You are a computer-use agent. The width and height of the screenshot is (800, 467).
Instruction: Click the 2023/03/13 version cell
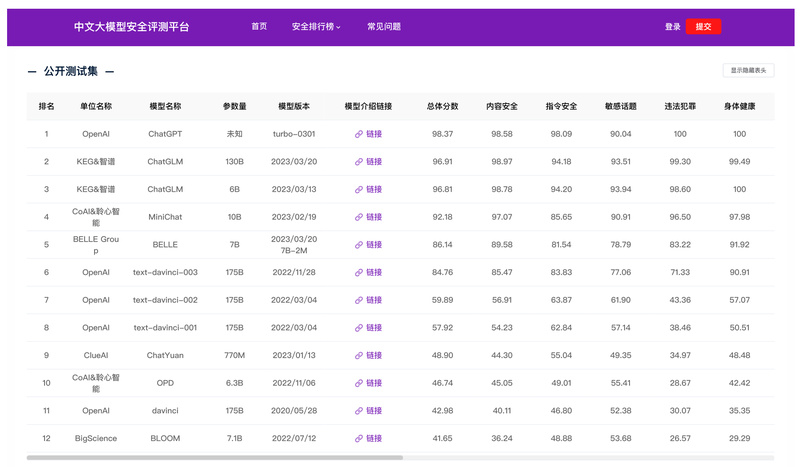[x=294, y=189]
